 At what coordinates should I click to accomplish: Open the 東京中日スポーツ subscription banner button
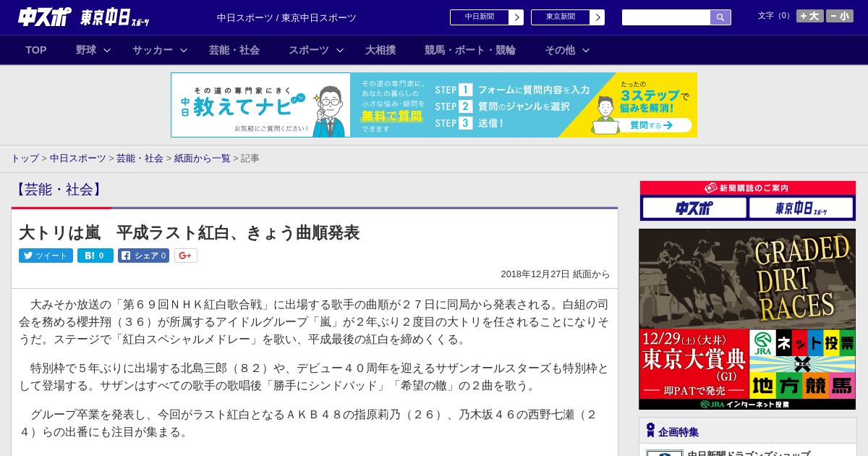(x=801, y=208)
